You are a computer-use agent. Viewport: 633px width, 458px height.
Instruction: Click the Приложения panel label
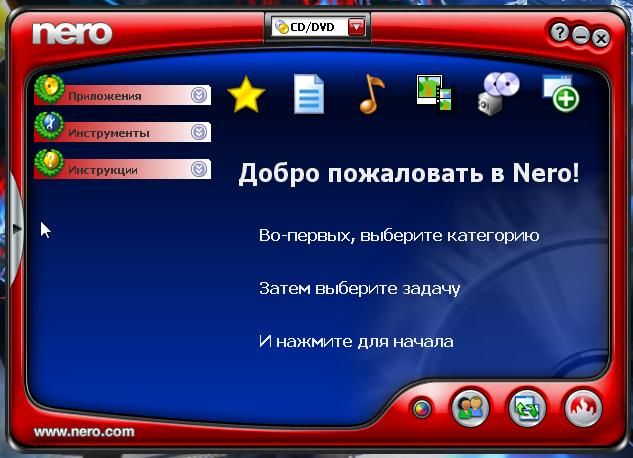click(x=105, y=96)
